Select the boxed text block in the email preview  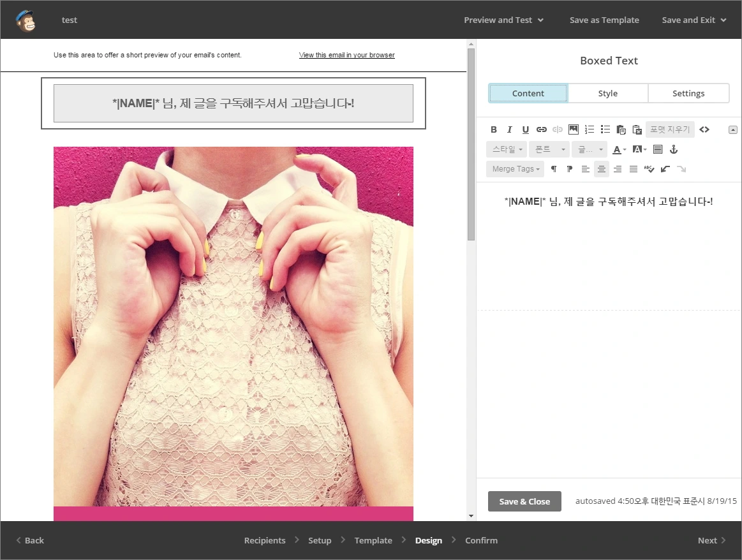click(x=234, y=103)
